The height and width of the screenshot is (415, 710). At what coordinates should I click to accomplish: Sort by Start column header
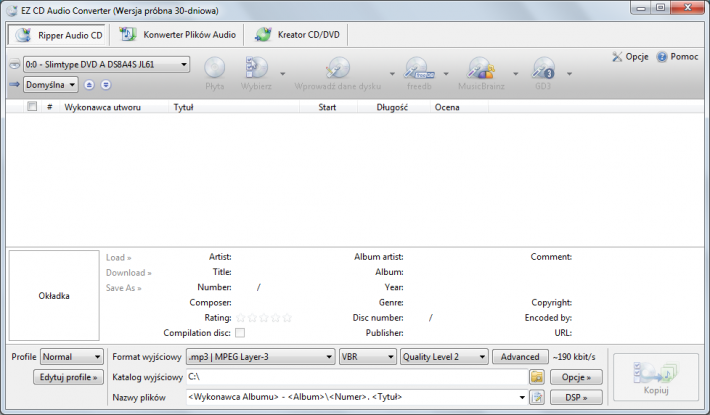[x=327, y=107]
